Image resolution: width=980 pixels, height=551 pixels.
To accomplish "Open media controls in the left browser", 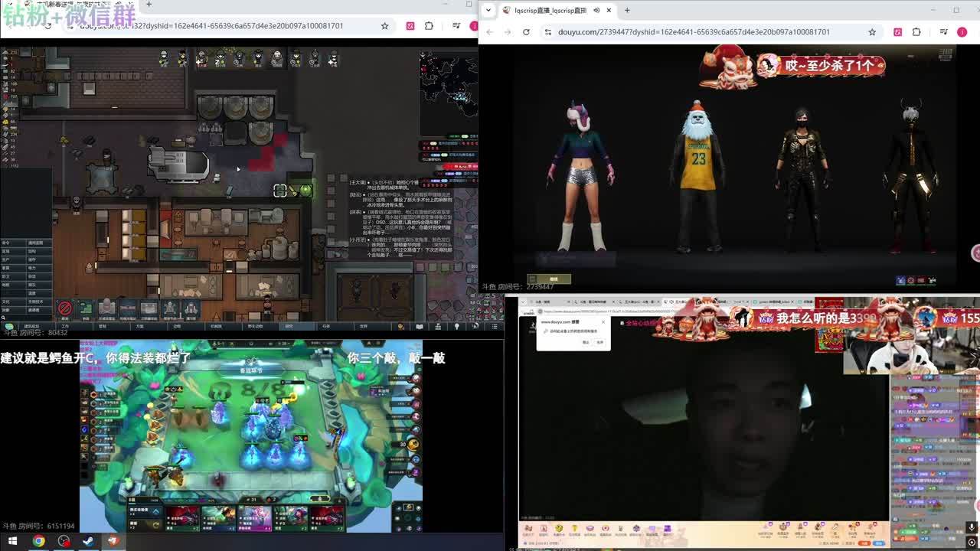I will [456, 25].
